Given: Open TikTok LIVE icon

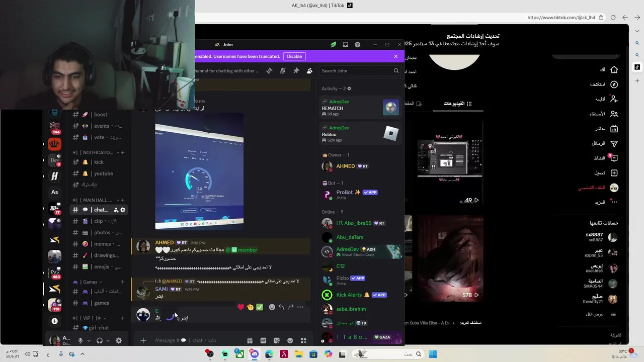Looking at the screenshot, I should click(x=614, y=129).
